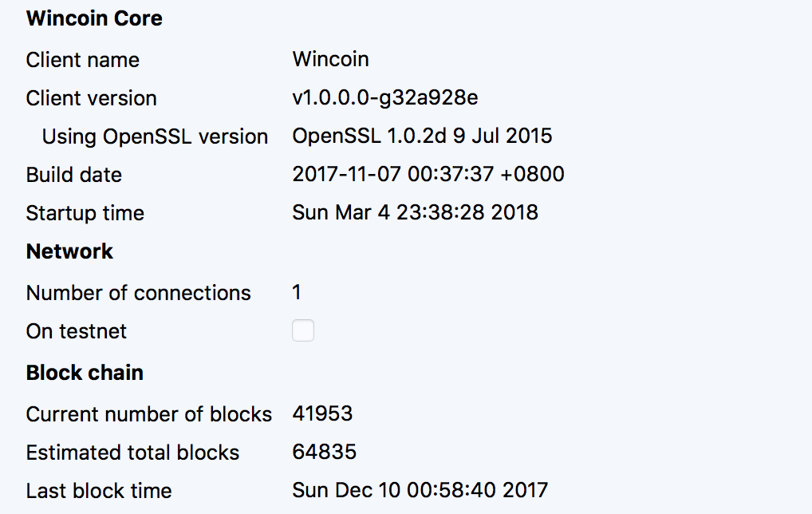Click estimated total blocks value 64835
Image resolution: width=812 pixels, height=514 pixels.
324,452
